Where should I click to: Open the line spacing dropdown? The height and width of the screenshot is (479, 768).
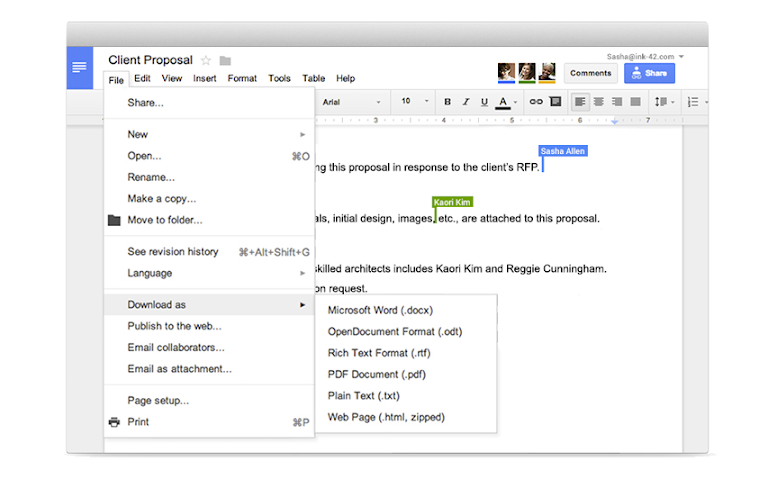pyautogui.click(x=665, y=102)
